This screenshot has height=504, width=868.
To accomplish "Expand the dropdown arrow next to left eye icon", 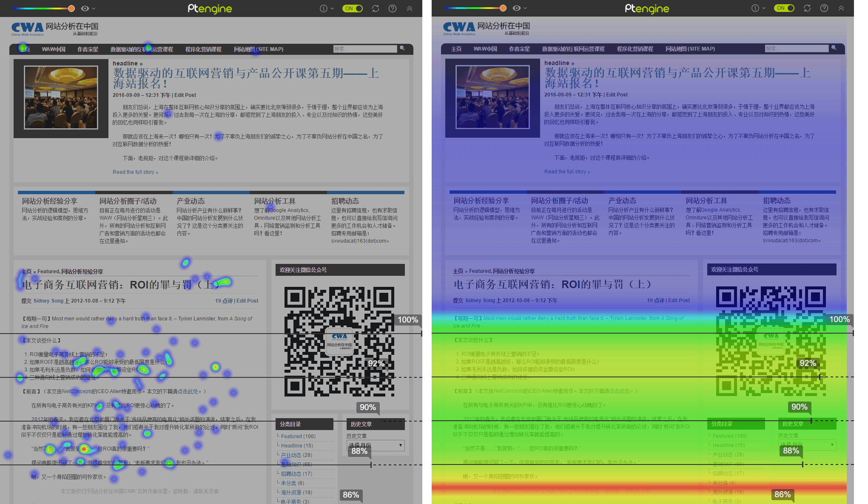I will [94, 8].
